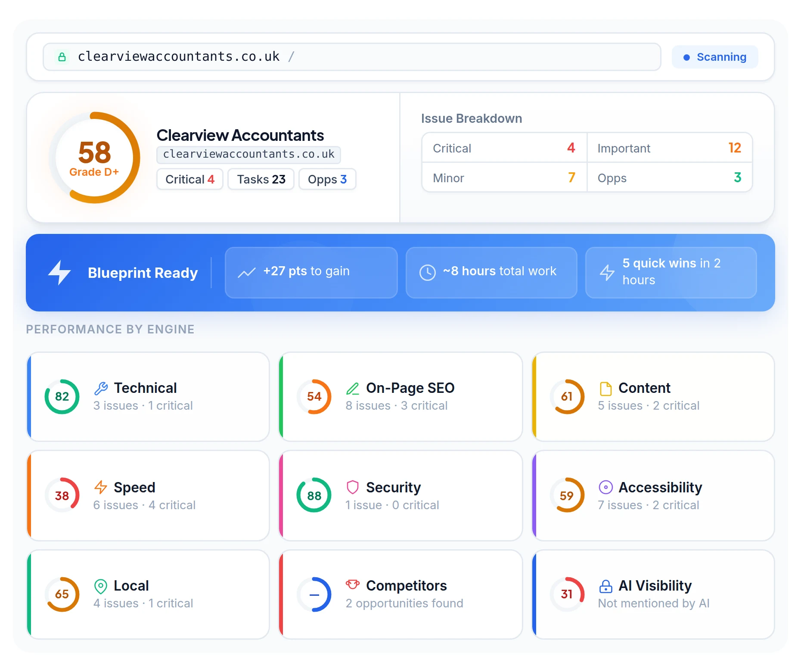Image resolution: width=801 pixels, height=672 pixels.
Task: Open the ~8 hours total work card
Action: coord(491,272)
